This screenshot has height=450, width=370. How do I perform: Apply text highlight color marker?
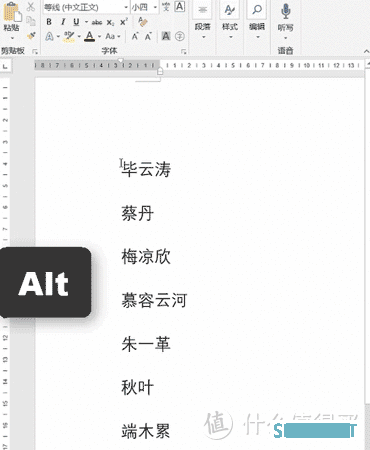69,36
